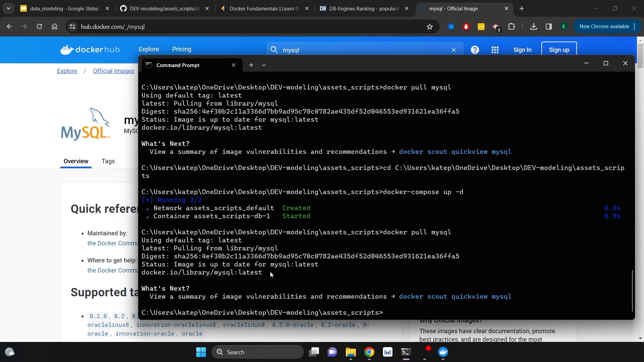Viewport: 644px width, 362px height.
Task: Open the weather widget on taskbar
Action: tap(10, 352)
